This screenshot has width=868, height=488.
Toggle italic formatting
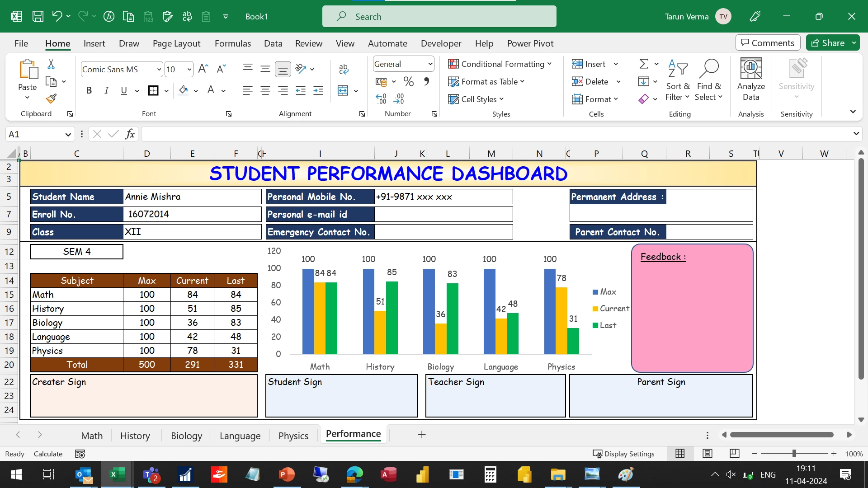click(106, 91)
